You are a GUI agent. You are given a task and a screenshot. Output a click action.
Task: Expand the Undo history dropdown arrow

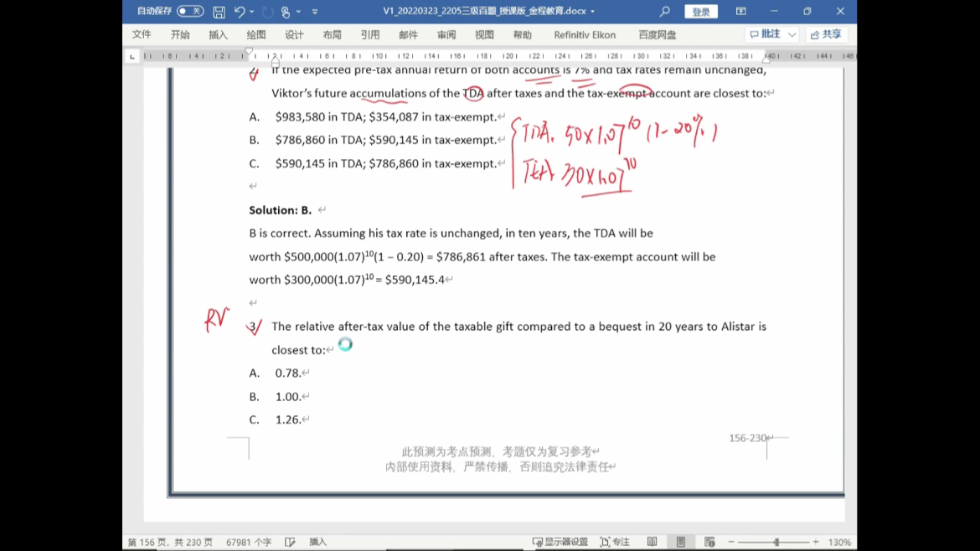pyautogui.click(x=252, y=12)
